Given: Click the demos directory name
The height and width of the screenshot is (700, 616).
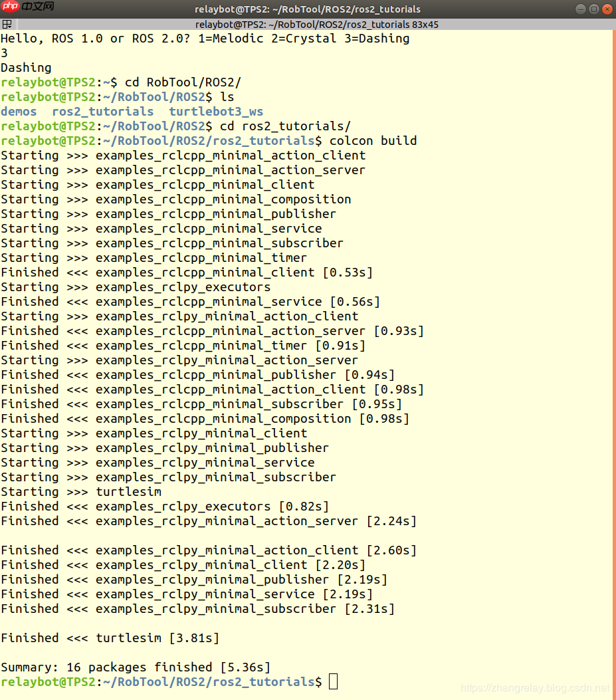Looking at the screenshot, I should [19, 112].
